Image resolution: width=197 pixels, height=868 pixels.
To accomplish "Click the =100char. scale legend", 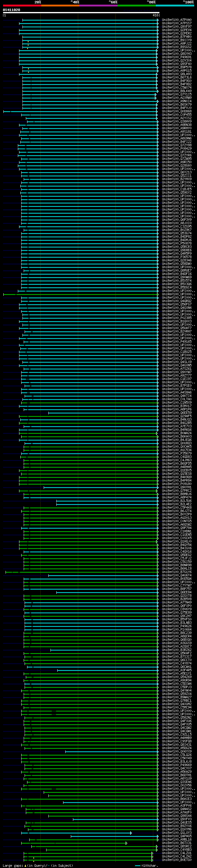I will point(147,865).
